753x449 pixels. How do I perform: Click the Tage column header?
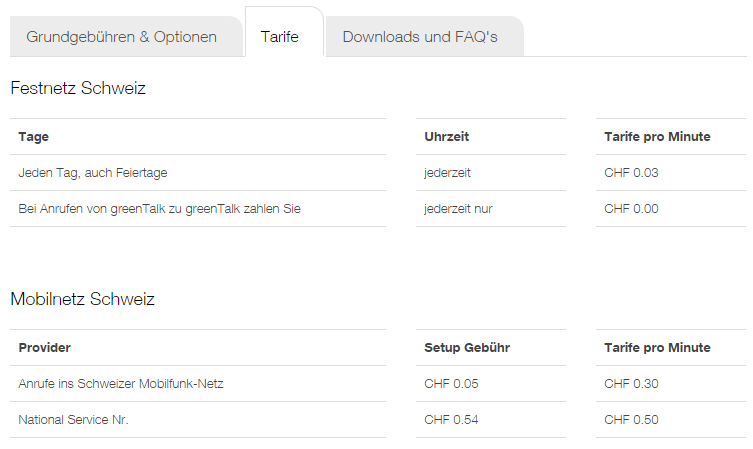tap(34, 137)
